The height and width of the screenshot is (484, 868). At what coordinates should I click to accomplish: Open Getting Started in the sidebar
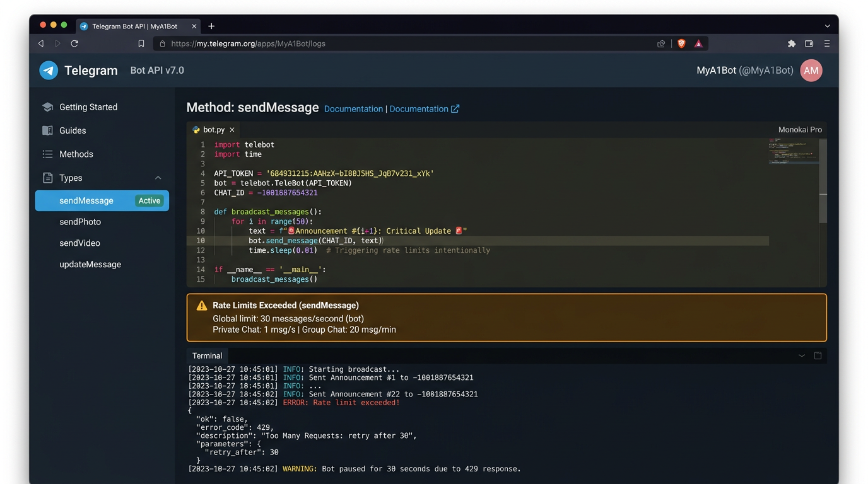click(88, 107)
